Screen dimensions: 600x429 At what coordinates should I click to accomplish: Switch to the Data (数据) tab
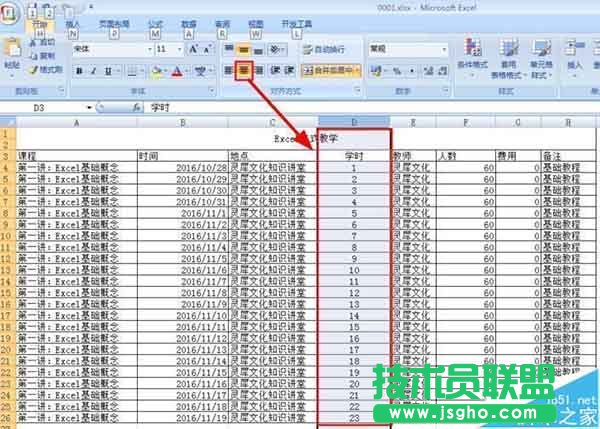[x=189, y=24]
